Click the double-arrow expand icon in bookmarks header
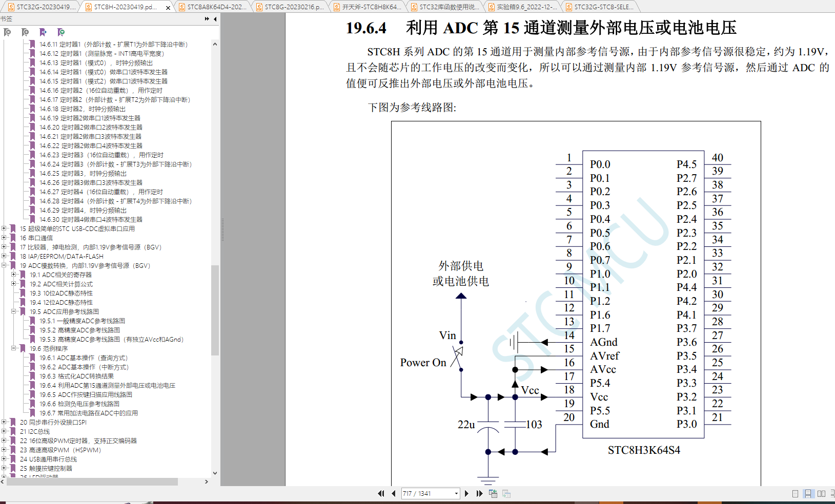The height and width of the screenshot is (504, 835). 207,19
